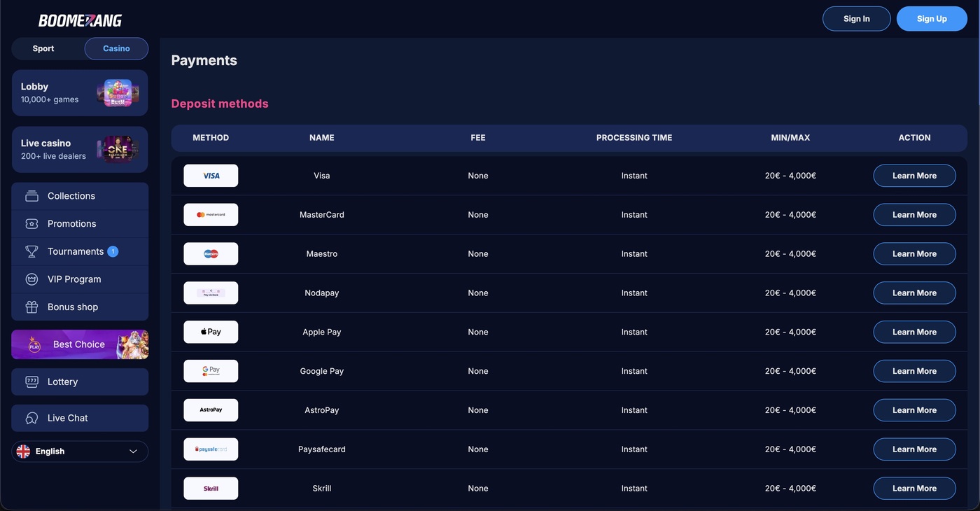Click Learn More for Paysafecard
The width and height of the screenshot is (980, 511).
pyautogui.click(x=914, y=449)
